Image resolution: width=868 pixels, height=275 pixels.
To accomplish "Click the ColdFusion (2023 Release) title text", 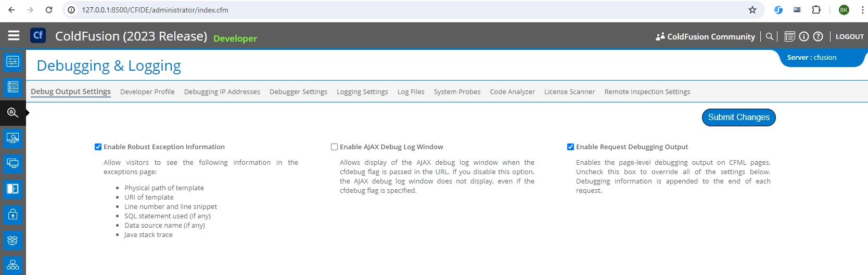I will tap(131, 36).
